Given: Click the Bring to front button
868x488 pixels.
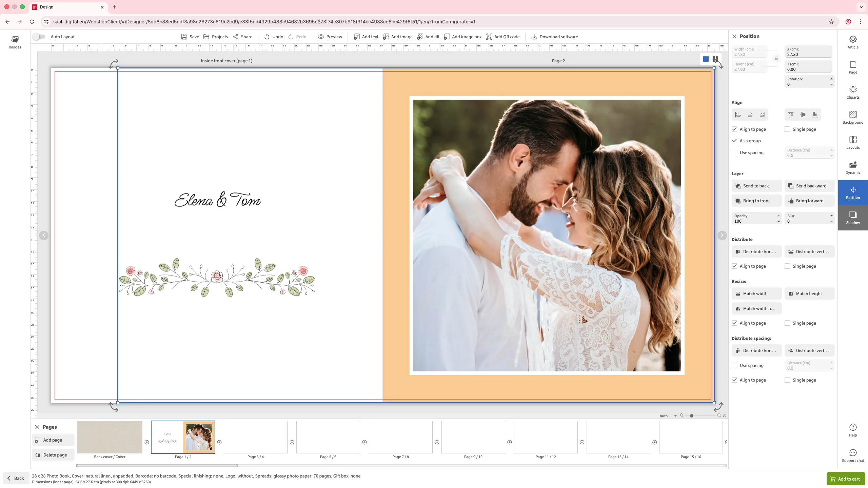Looking at the screenshot, I should pyautogui.click(x=756, y=201).
